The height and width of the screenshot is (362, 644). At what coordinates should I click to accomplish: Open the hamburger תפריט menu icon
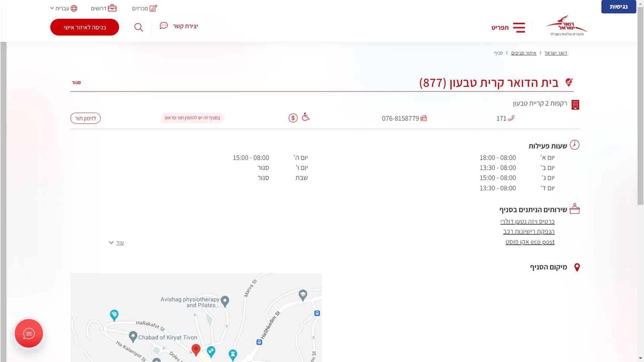519,27
